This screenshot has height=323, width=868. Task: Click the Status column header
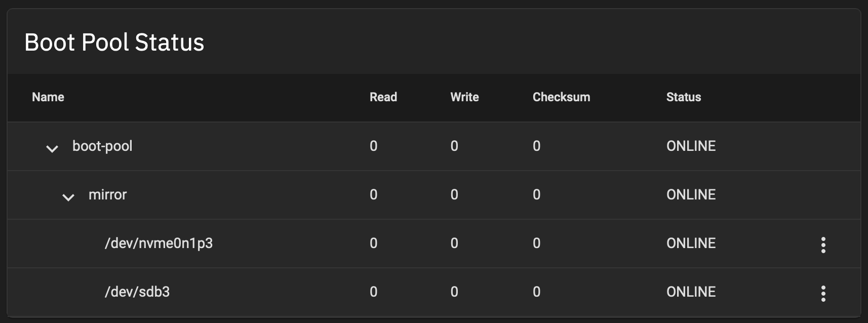(683, 97)
